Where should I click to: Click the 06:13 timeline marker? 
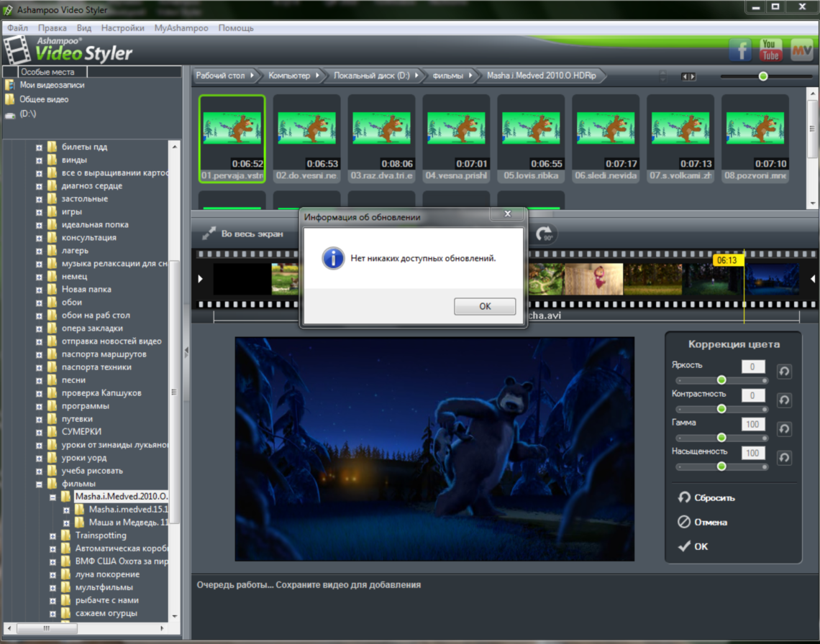tap(728, 260)
